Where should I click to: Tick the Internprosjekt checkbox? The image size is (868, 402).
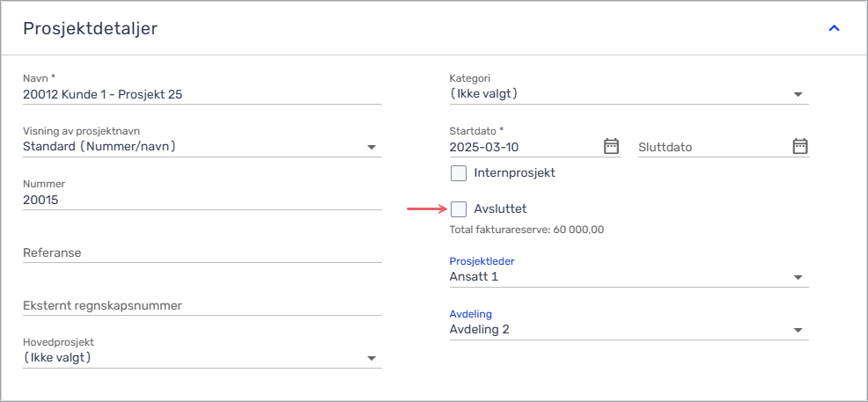(459, 173)
